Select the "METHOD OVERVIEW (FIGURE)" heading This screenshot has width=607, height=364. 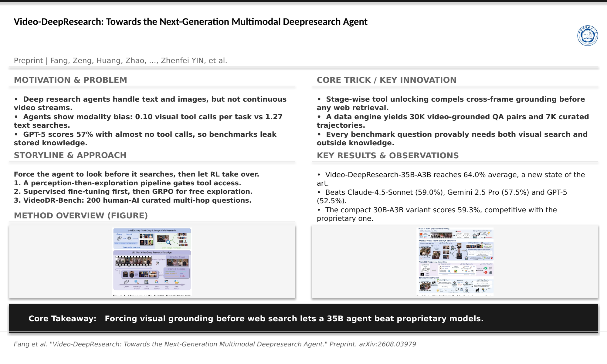[x=81, y=216]
